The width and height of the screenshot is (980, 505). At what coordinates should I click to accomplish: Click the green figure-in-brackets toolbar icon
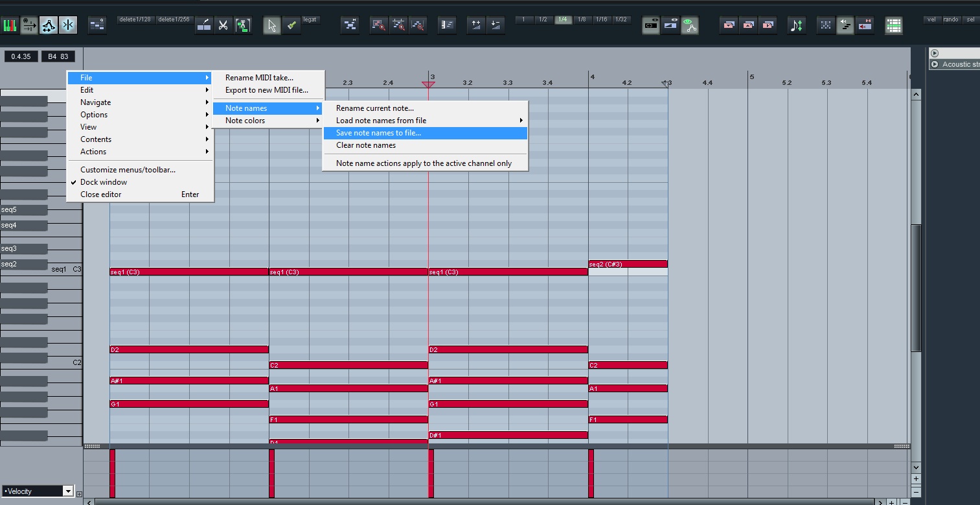(243, 25)
